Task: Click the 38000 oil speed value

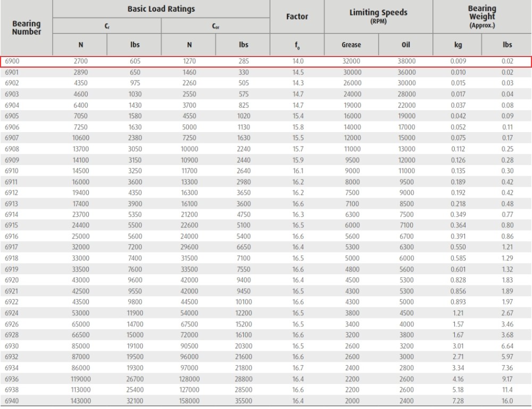Action: coord(406,61)
